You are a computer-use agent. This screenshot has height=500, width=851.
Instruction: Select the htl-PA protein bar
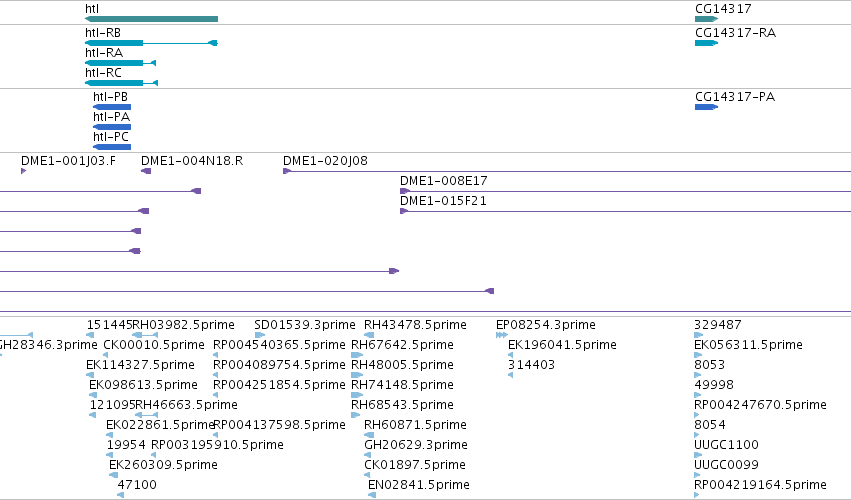coord(112,127)
